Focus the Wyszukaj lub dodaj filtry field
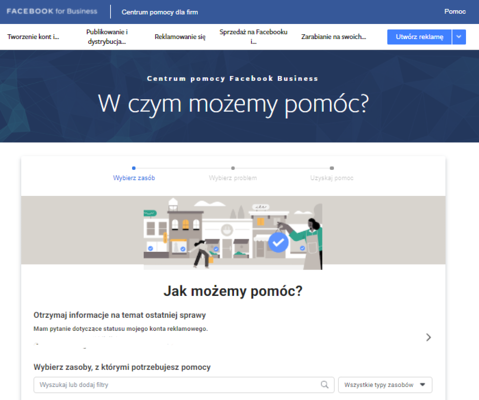Screen dimensions: 479x400 184,385
